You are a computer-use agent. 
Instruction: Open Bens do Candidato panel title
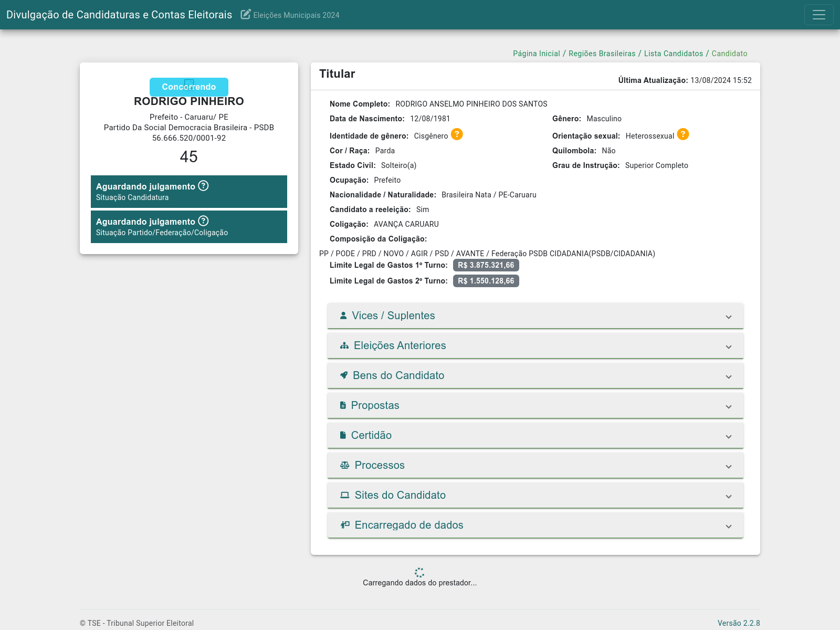398,375
